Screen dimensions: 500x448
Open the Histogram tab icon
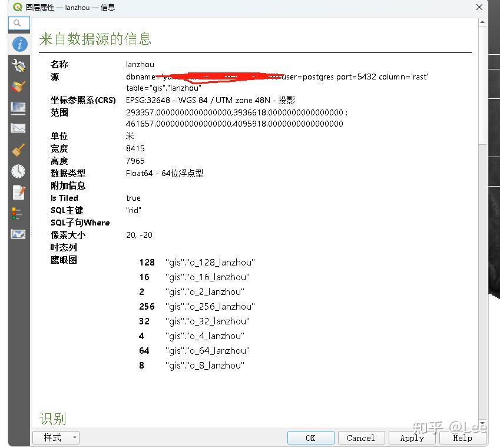[x=18, y=128]
